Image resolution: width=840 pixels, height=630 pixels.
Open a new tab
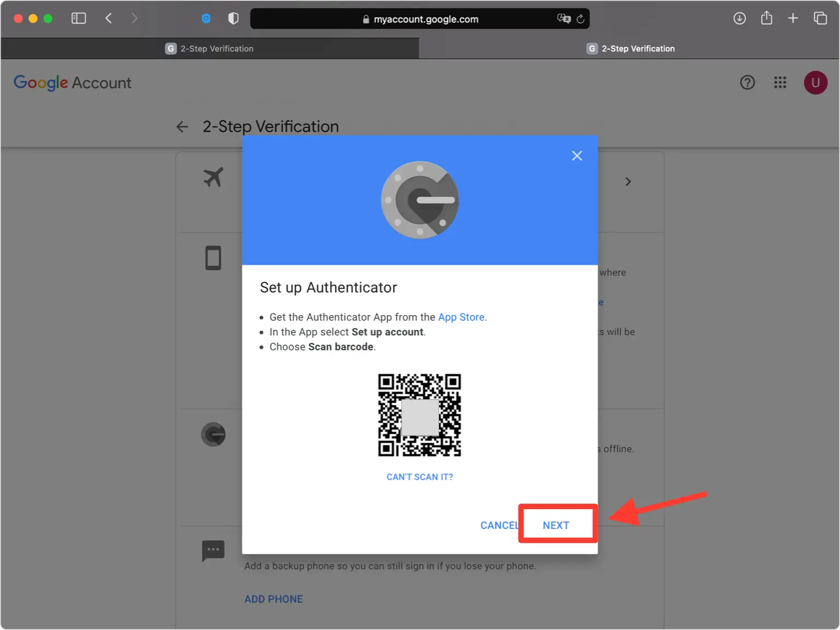coord(793,19)
